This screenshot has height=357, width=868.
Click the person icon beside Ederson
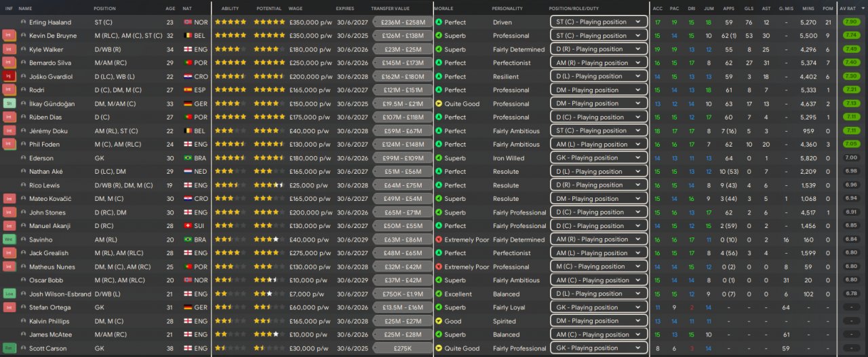[24, 157]
